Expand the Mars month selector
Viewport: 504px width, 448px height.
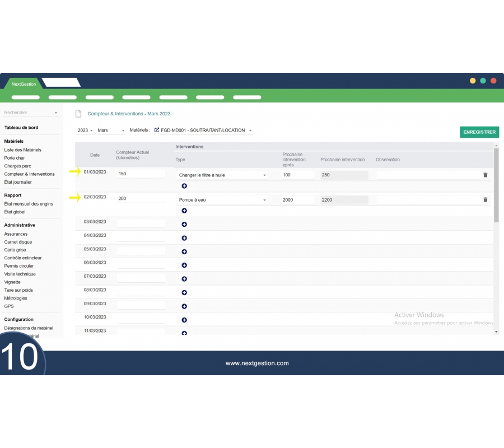(x=111, y=130)
